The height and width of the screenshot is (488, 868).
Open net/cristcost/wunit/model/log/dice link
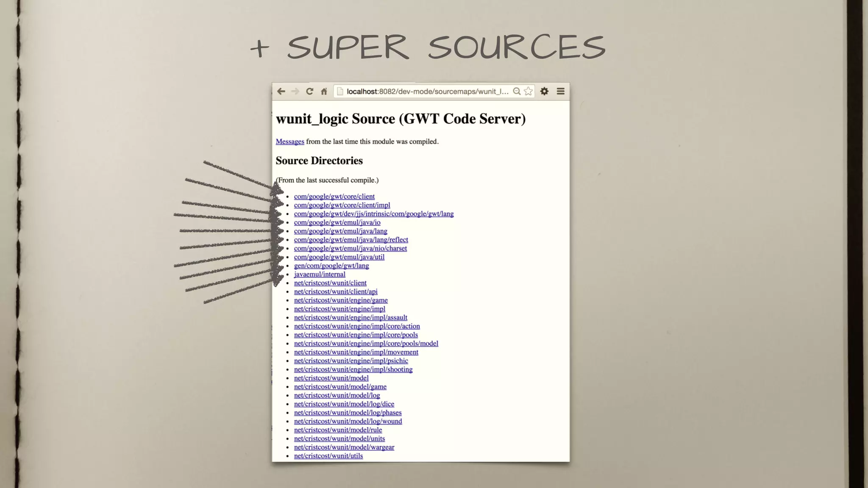click(344, 404)
